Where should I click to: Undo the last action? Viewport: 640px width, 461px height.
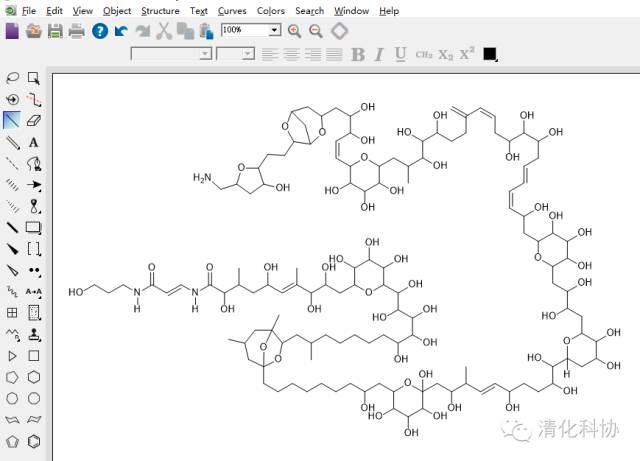pyautogui.click(x=121, y=31)
